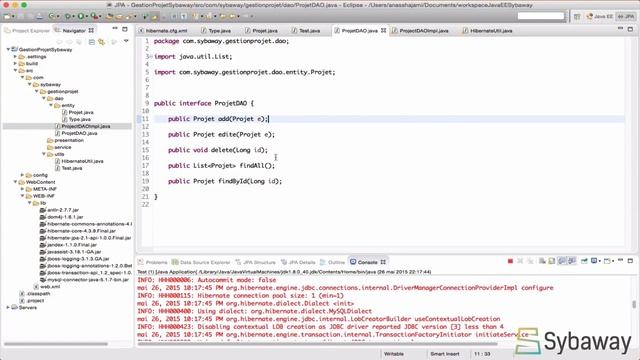640x360 pixels.
Task: Click the Display Selected Console icon
Action: pos(594,261)
